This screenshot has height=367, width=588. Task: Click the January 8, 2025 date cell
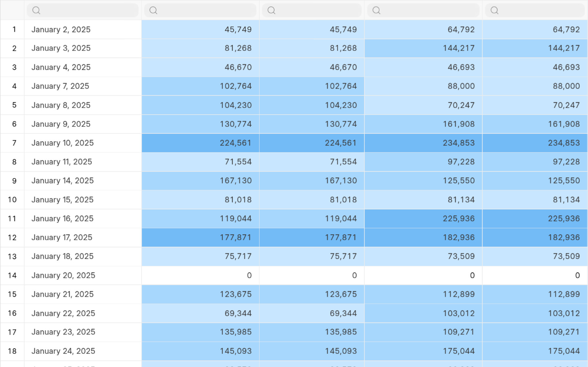point(83,105)
